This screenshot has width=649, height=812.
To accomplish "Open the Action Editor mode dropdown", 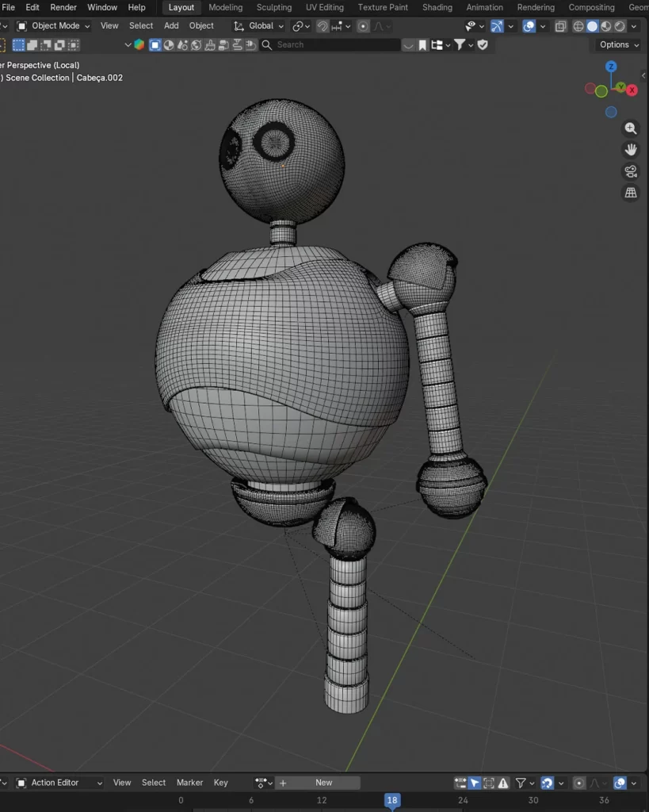I will tap(59, 783).
